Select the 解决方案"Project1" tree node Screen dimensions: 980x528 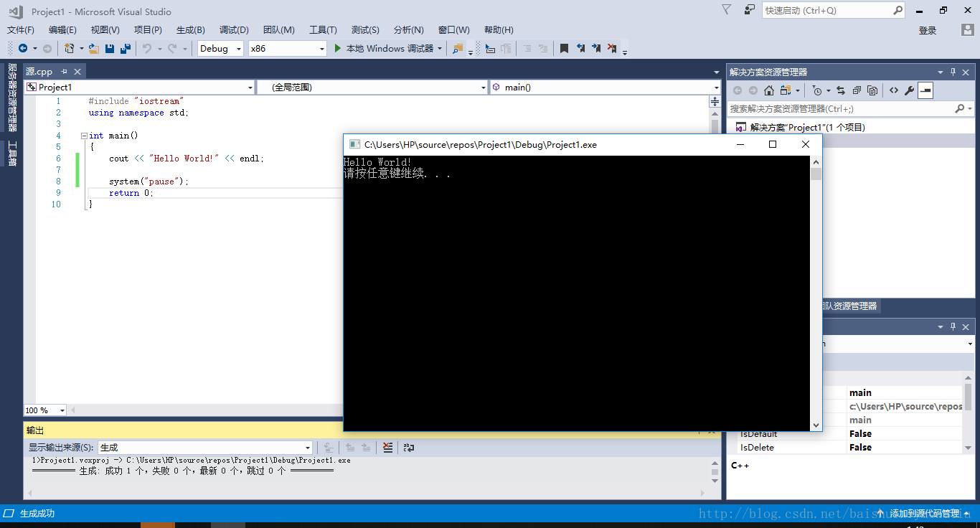(x=807, y=127)
